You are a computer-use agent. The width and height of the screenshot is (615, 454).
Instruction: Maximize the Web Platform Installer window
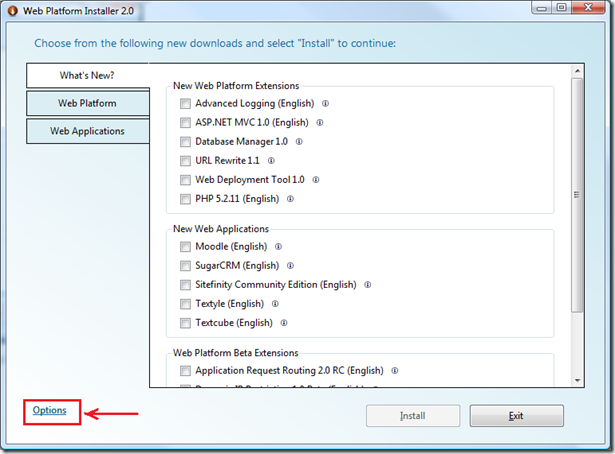point(562,8)
